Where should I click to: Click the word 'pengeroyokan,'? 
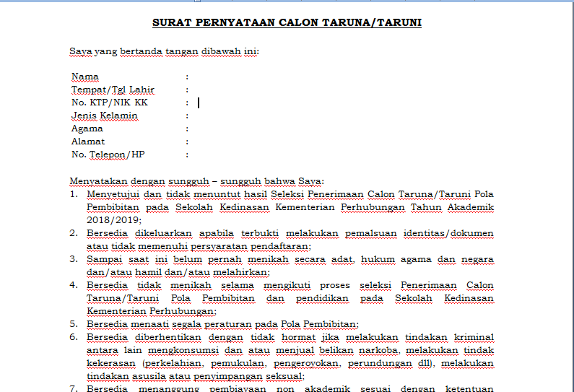307,364
